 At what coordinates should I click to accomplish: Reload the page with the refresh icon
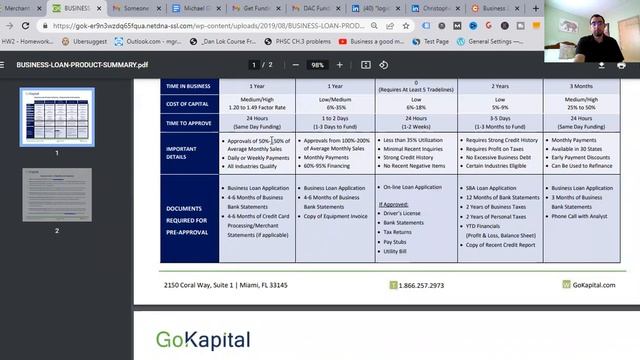25,26
